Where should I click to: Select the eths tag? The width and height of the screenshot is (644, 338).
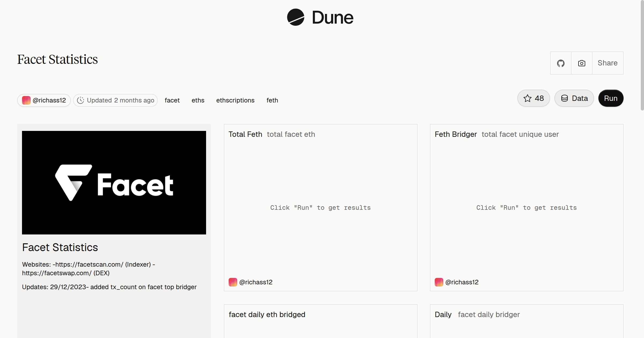coord(198,100)
